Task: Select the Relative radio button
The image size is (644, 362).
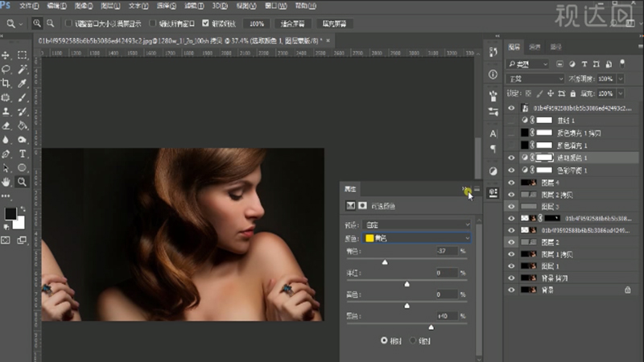Action: tap(384, 340)
